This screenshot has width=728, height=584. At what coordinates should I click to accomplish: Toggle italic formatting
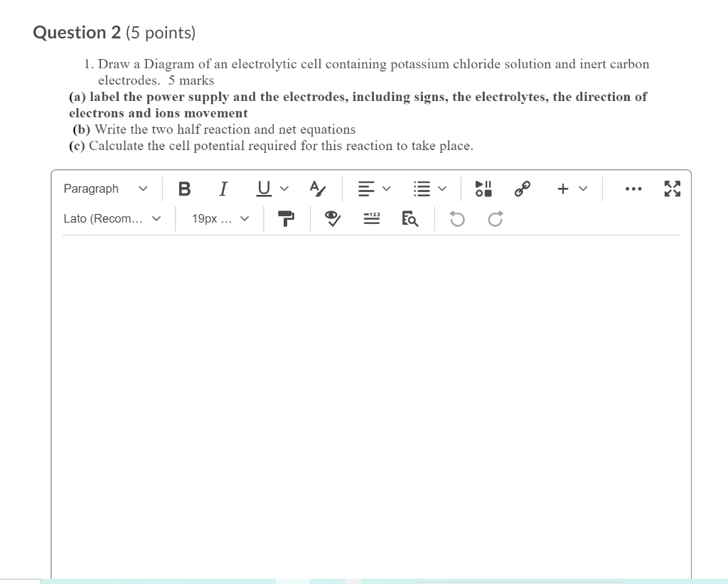pyautogui.click(x=223, y=189)
